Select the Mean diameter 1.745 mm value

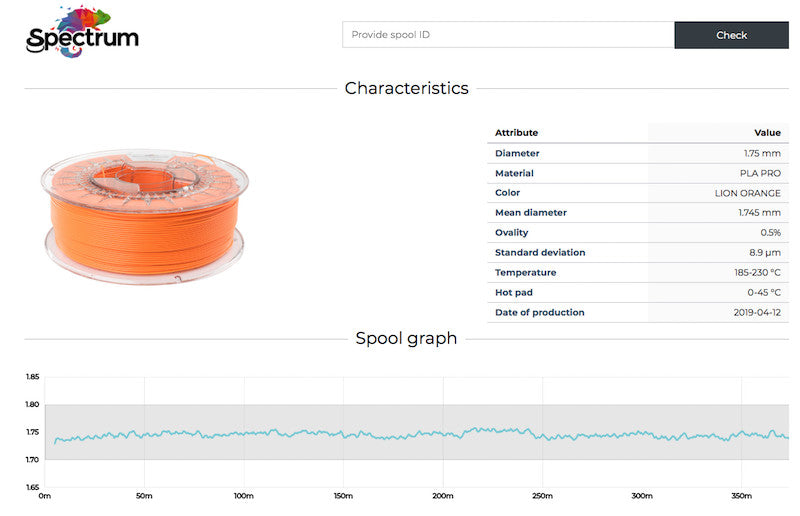(758, 213)
